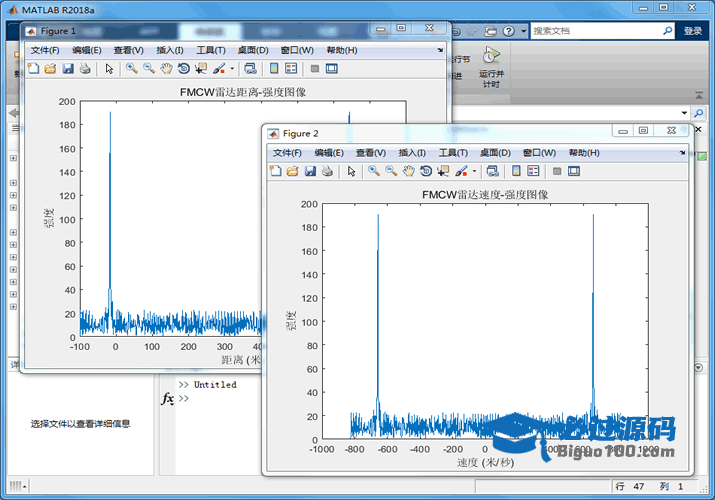715x500 pixels.
Task: Insert Legend icon in Figure 2 toolbar
Action: [533, 171]
